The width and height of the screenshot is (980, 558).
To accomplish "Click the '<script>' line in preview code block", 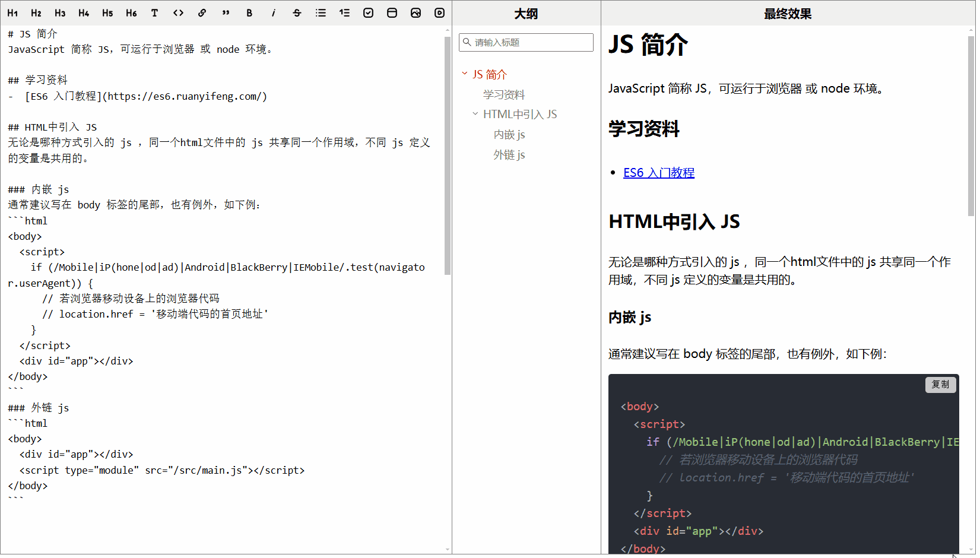I will tap(659, 424).
